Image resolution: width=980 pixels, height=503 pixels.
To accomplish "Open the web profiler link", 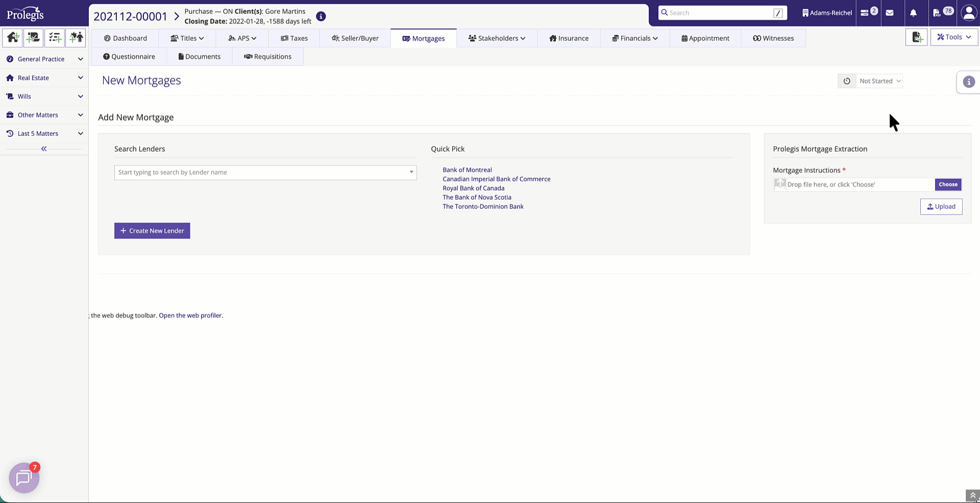I will [x=191, y=316].
